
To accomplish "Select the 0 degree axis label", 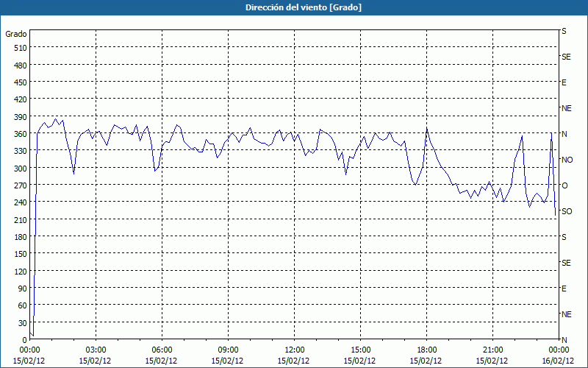I will point(25,340).
